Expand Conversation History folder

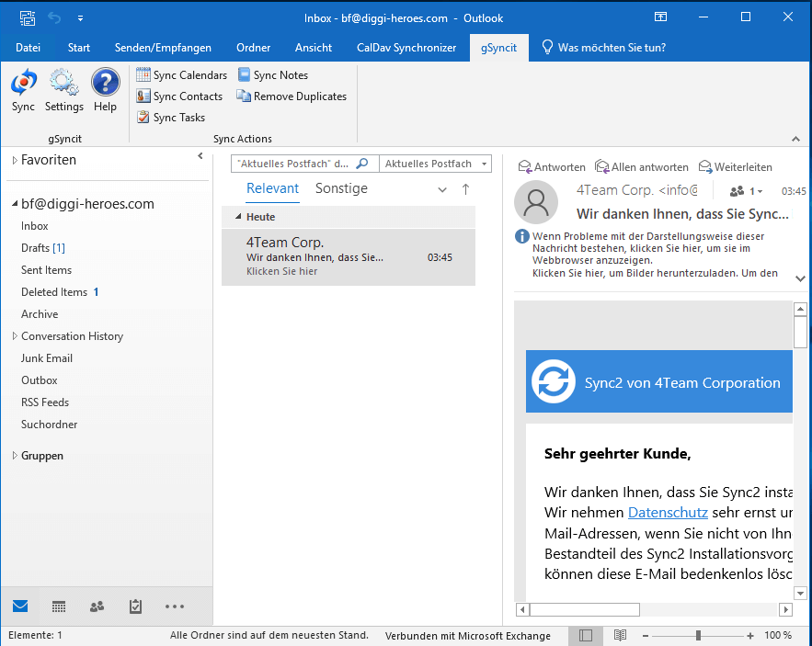[x=15, y=336]
